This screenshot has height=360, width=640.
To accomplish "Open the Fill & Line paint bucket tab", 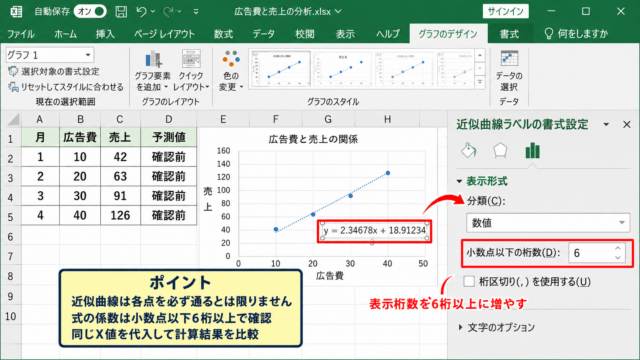I will click(469, 151).
